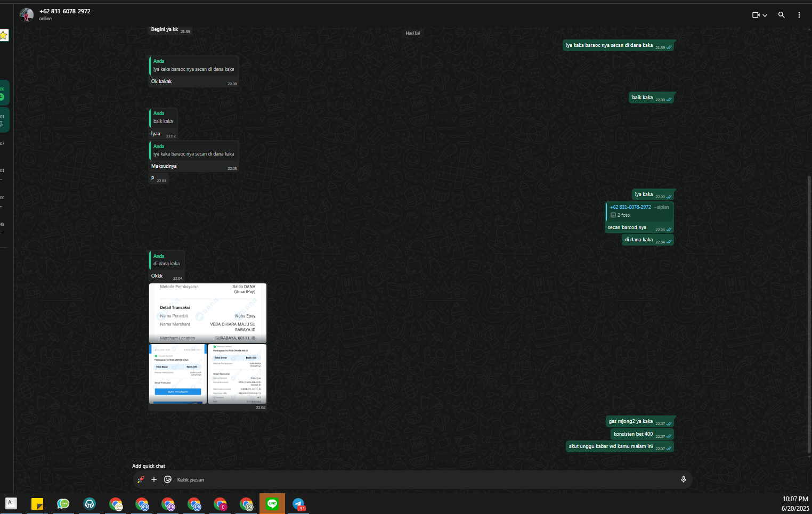The image size is (812, 514).
Task: Click the starred messages star icon
Action: coord(4,36)
